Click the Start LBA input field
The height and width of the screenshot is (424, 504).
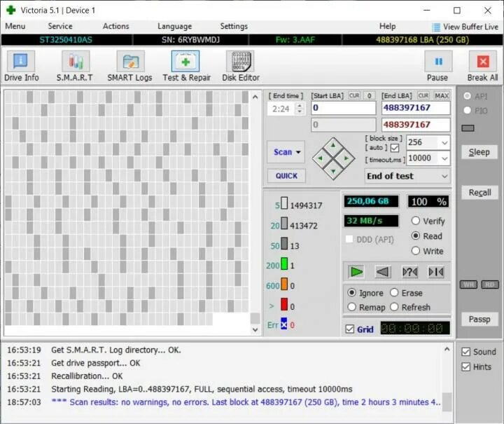343,108
